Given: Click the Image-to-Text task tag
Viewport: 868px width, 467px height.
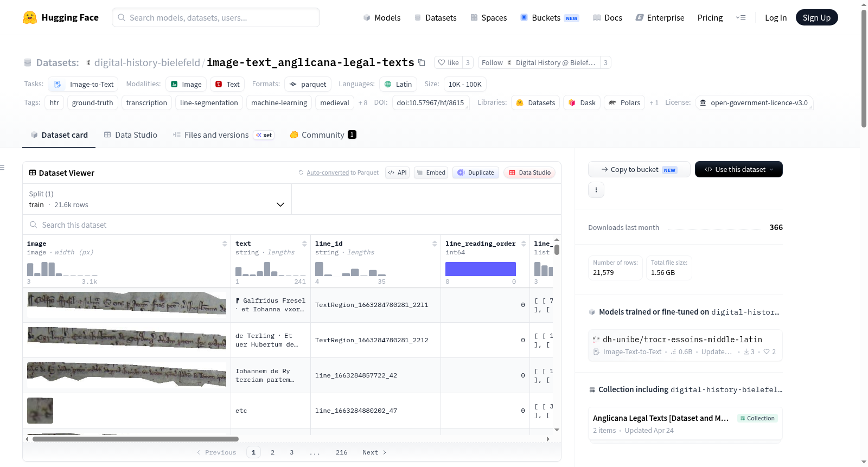Looking at the screenshot, I should [83, 84].
